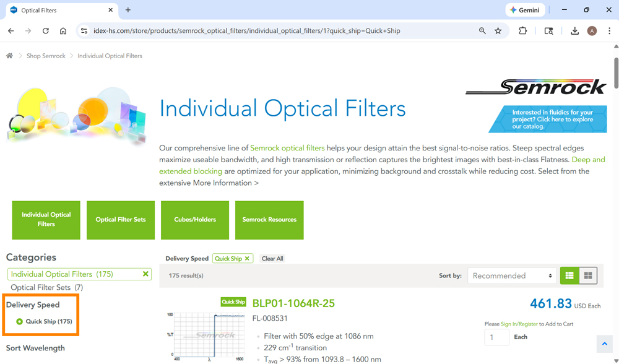View site information icon in address bar

click(84, 31)
